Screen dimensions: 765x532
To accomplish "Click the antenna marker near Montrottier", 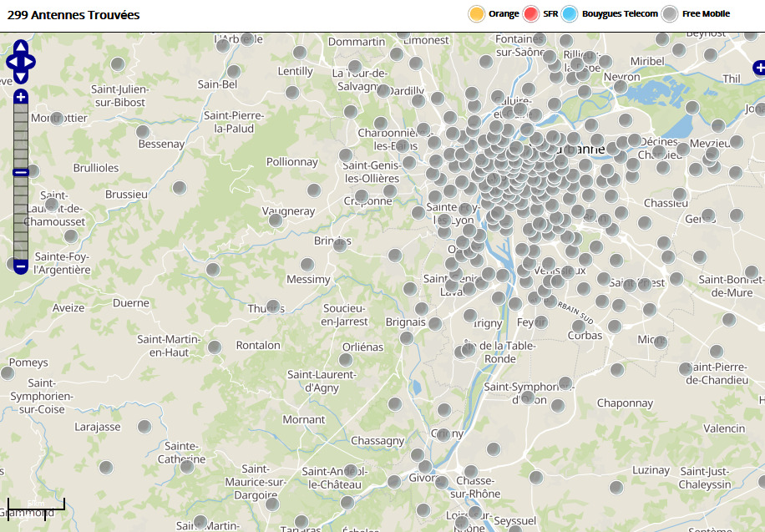I will [57, 119].
